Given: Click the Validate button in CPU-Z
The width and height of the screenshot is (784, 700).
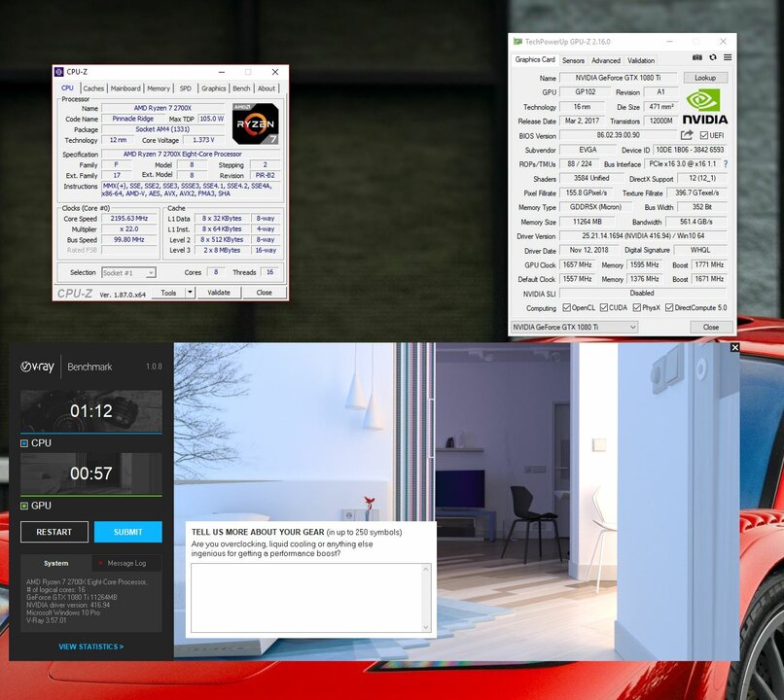Looking at the screenshot, I should point(219,293).
